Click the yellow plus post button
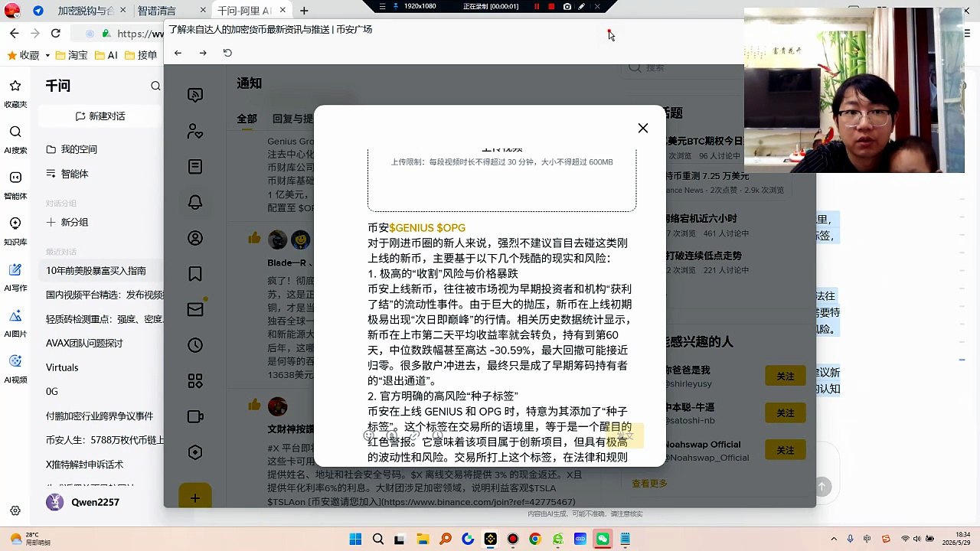Image resolution: width=980 pixels, height=551 pixels. click(x=195, y=497)
